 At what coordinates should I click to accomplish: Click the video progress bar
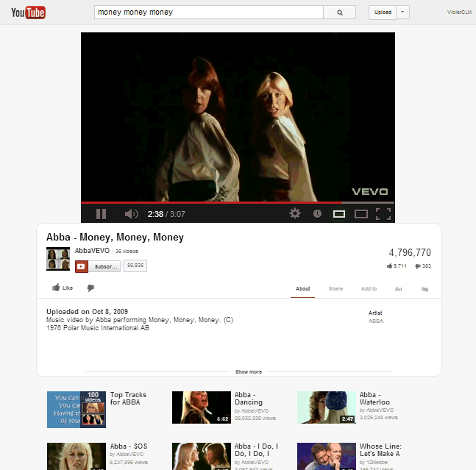pos(238,202)
